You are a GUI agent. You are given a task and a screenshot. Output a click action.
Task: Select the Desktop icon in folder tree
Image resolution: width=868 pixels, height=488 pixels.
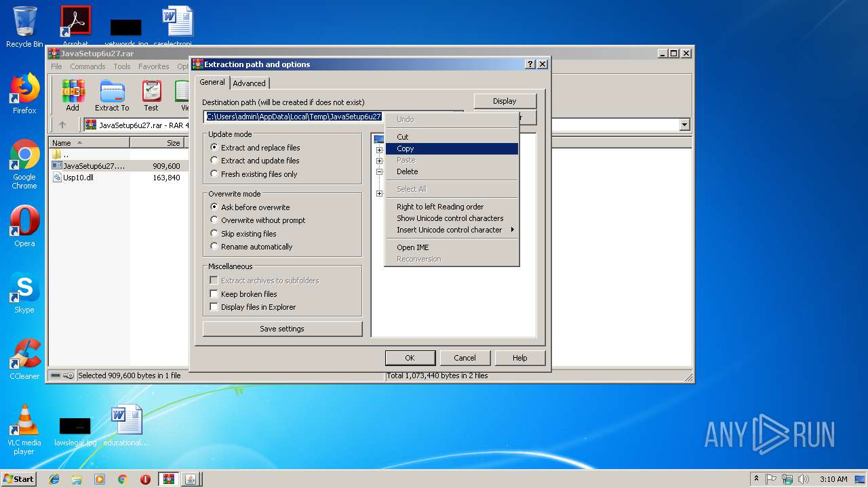click(379, 139)
